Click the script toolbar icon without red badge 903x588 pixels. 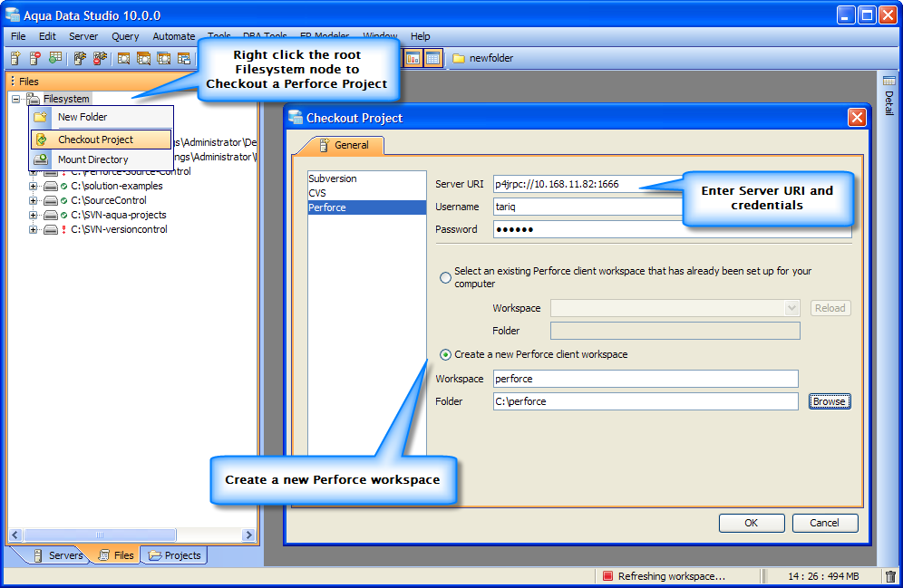[80, 58]
